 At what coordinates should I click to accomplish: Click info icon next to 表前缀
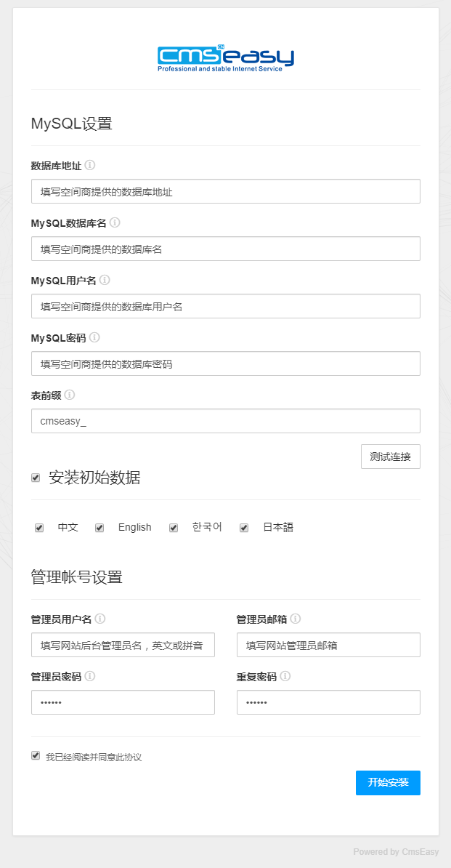(70, 395)
